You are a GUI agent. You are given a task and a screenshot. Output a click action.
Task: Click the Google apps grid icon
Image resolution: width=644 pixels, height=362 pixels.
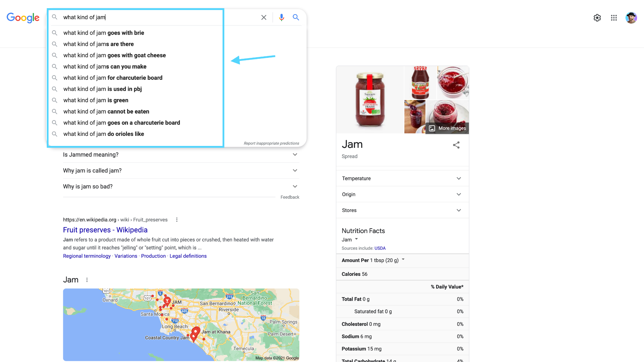coord(614,17)
